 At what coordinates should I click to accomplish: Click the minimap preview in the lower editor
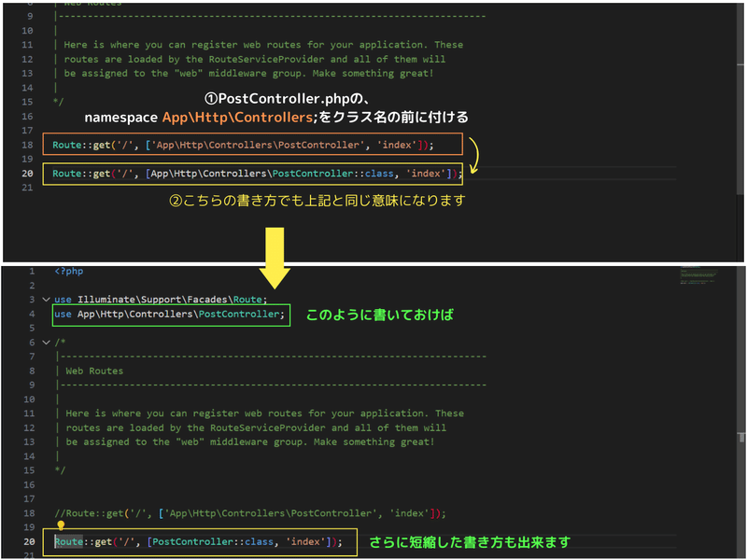698,274
